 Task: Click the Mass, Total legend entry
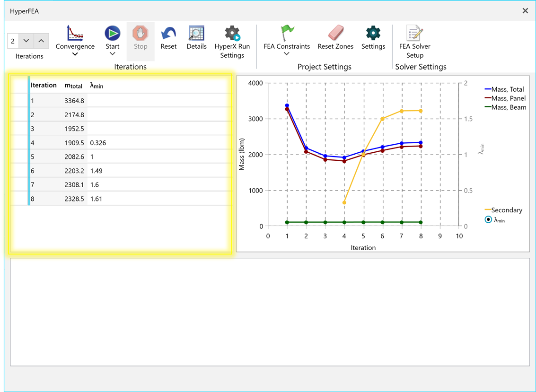[x=505, y=89]
